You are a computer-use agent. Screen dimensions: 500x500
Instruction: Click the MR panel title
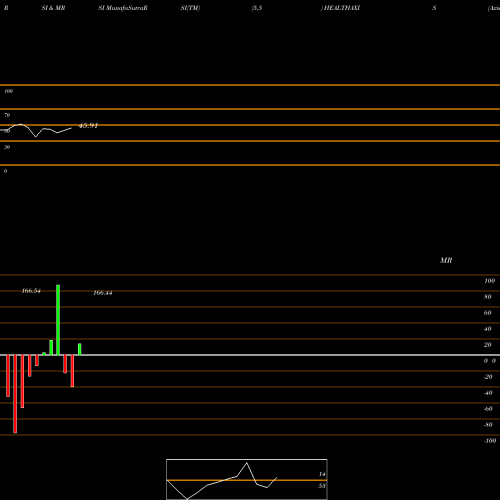446,260
